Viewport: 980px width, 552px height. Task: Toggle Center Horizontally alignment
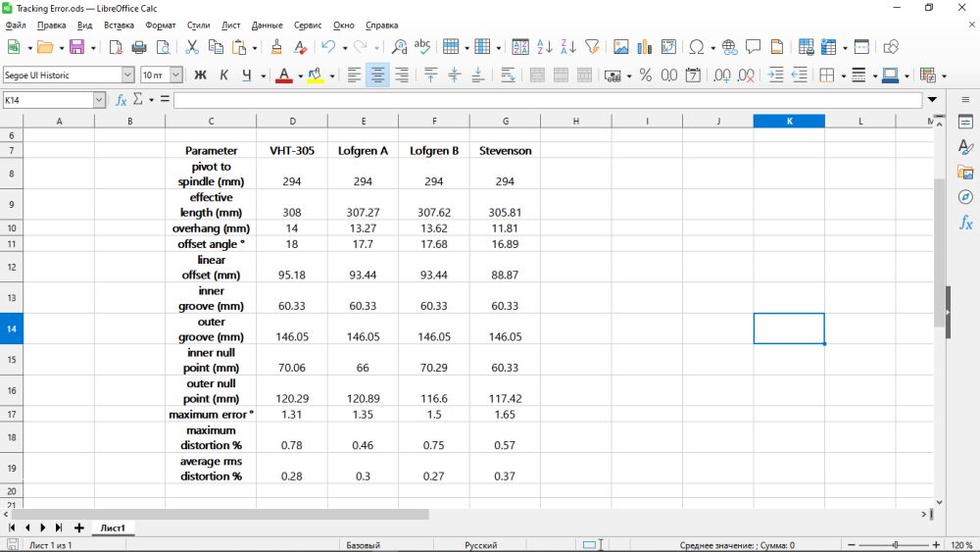tap(377, 75)
